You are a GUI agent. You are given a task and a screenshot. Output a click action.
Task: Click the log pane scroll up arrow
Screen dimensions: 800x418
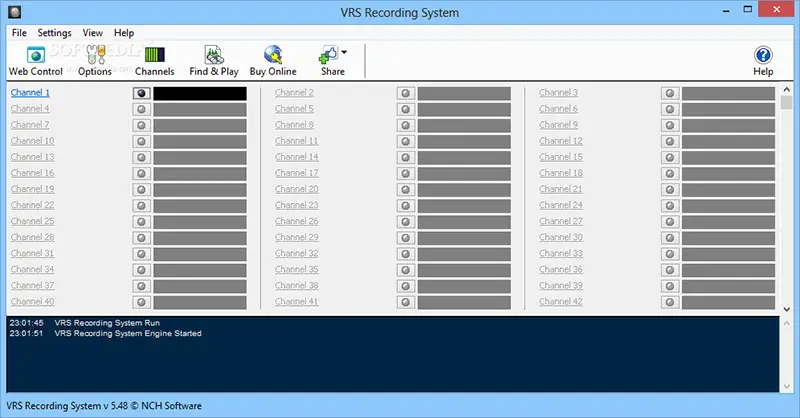click(787, 324)
